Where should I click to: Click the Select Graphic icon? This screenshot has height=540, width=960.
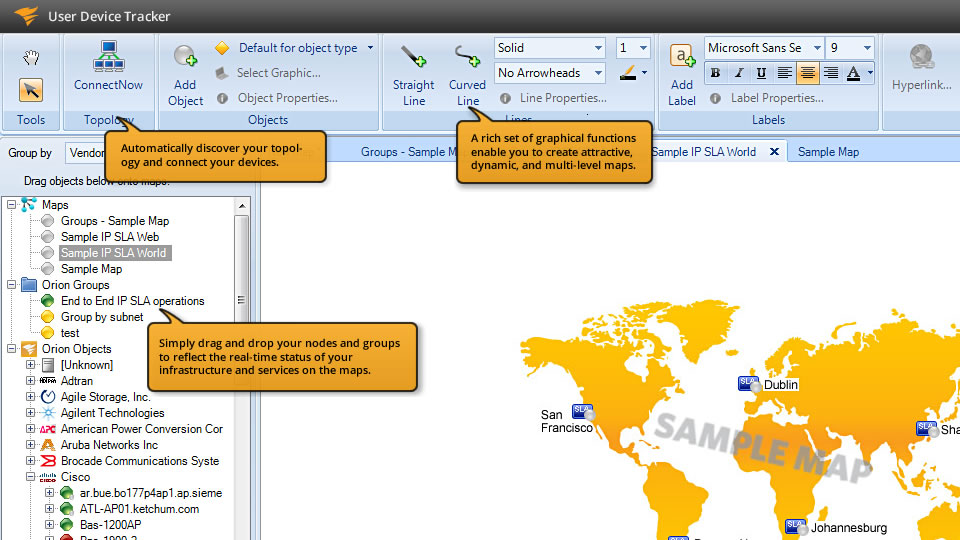pyautogui.click(x=222, y=73)
